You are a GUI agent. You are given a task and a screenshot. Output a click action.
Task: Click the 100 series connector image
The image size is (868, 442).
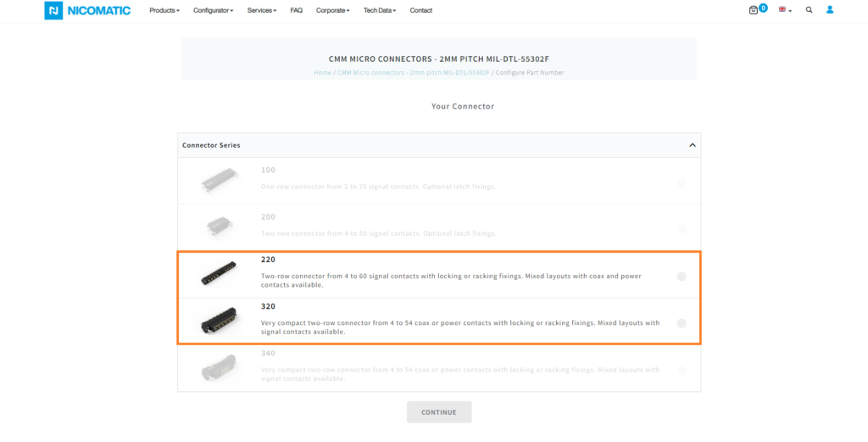coord(220,180)
